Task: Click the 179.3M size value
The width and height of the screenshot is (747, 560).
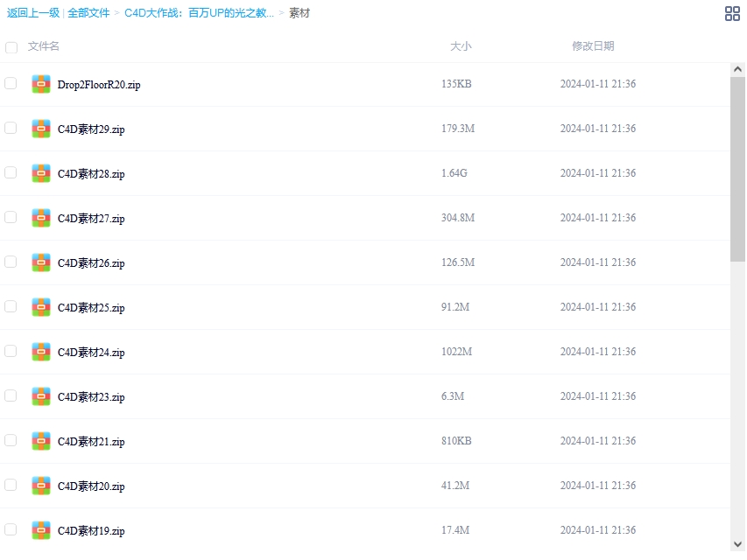Action: pyautogui.click(x=458, y=129)
